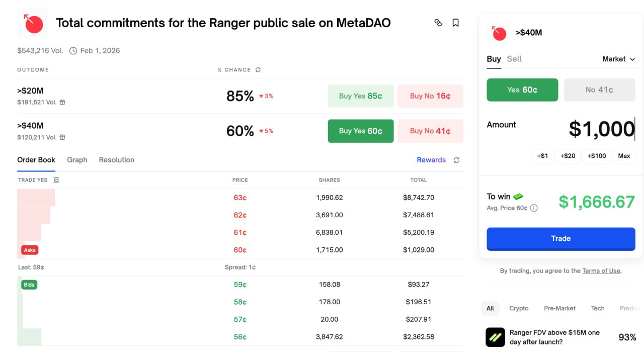Buy Yes at 85¢ for >$20M

click(360, 96)
